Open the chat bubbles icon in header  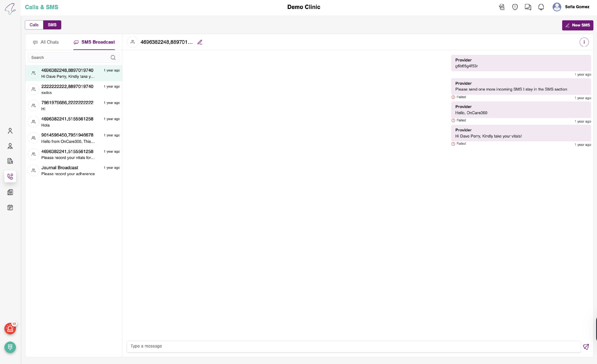(x=528, y=7)
